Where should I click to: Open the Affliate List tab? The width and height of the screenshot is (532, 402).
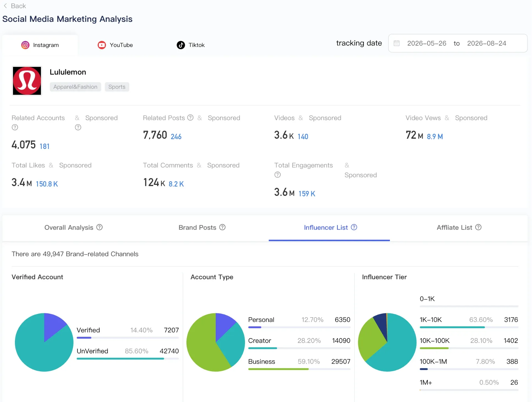click(459, 228)
